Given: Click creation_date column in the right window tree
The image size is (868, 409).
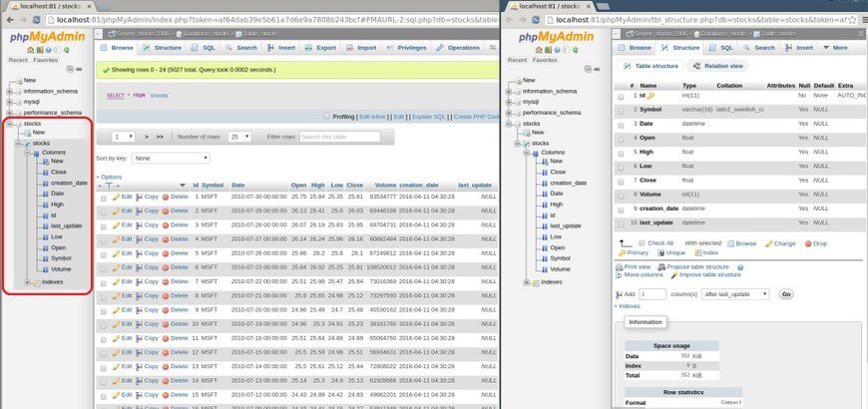Looking at the screenshot, I should (568, 184).
